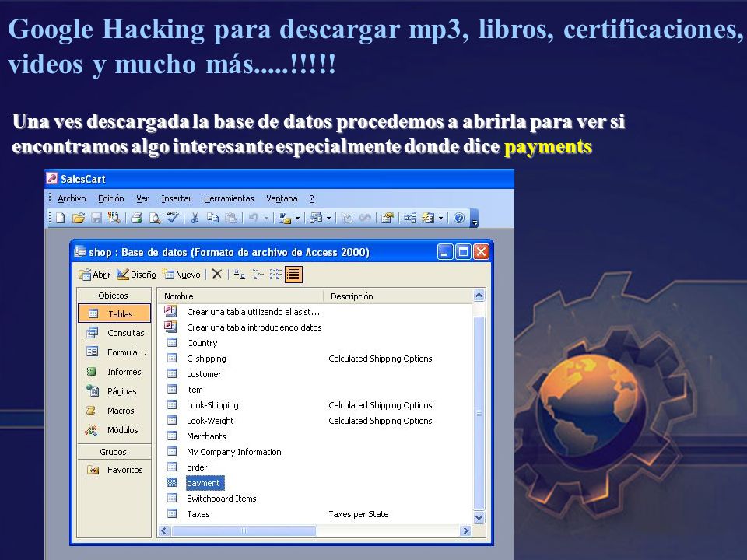Viewport: 747px width, 560px height.
Task: Switch to List view
Action: (275, 275)
